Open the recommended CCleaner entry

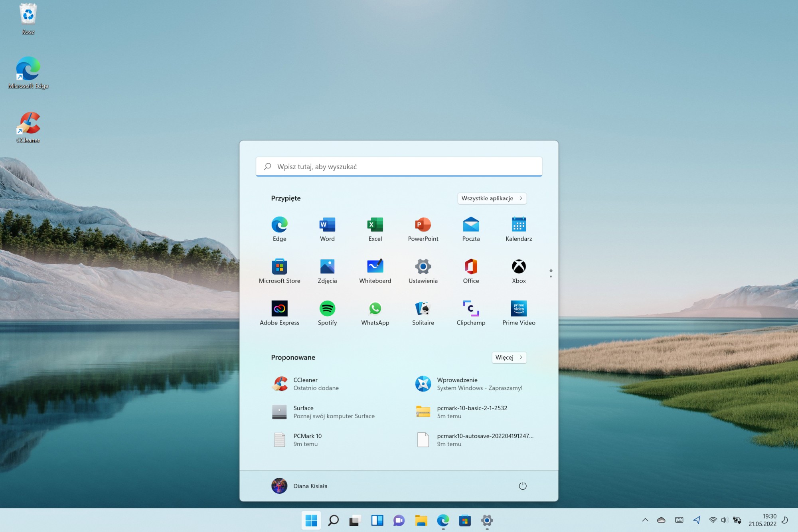(305, 384)
